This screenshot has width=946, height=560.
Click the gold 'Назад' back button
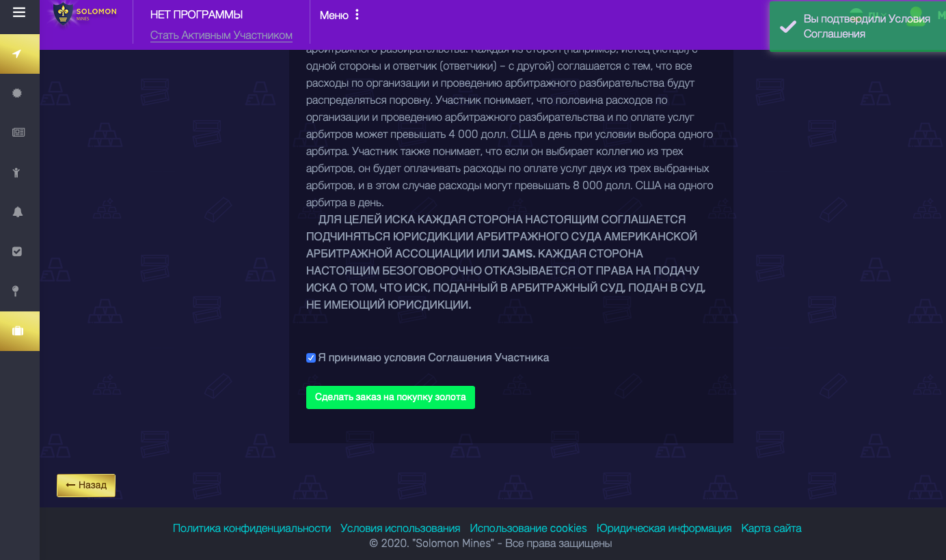pos(86,485)
